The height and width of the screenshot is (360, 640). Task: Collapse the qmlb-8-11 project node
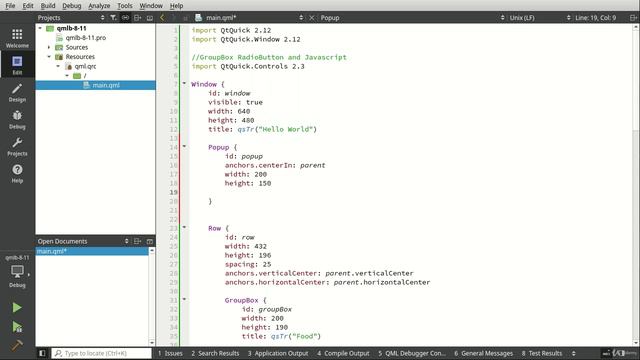pyautogui.click(x=40, y=28)
